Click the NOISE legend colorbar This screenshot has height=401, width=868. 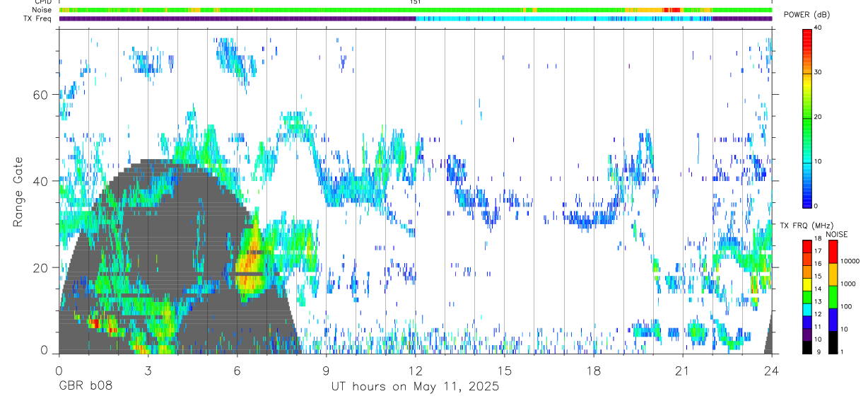click(x=833, y=297)
